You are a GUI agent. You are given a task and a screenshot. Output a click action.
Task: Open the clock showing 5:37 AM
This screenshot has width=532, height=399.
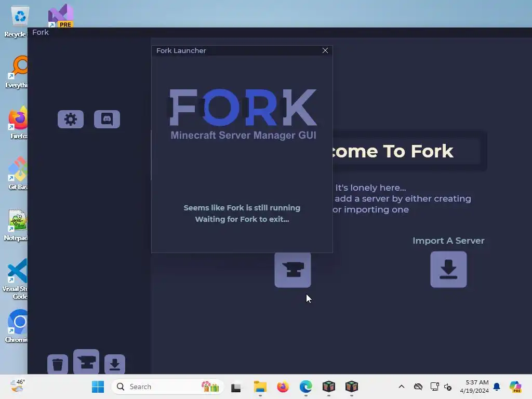point(474,387)
